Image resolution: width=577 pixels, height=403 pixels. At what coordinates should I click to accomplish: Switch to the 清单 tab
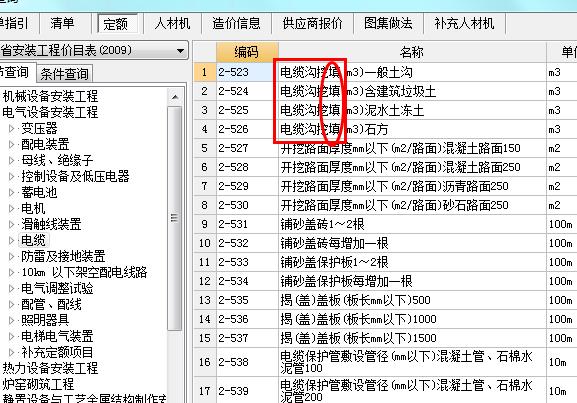(x=63, y=24)
